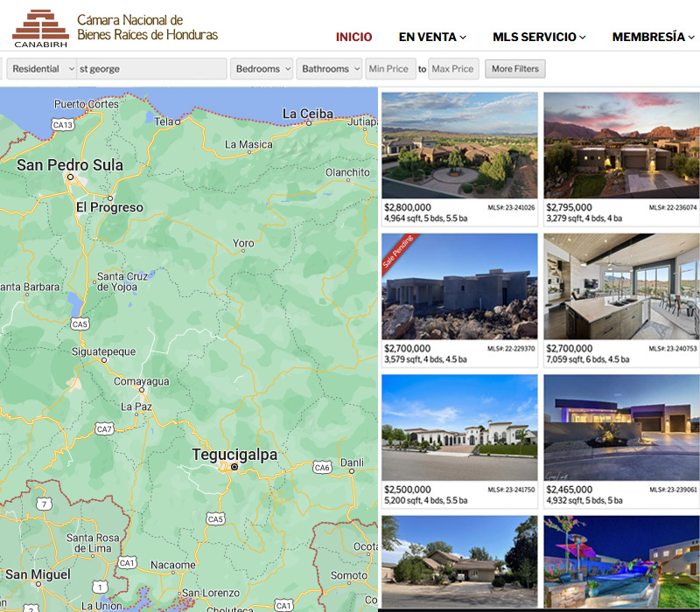Viewport: 700px width, 612px height.
Task: Open the Sale Pending listing photo MLS 22-229370
Action: coord(459,287)
